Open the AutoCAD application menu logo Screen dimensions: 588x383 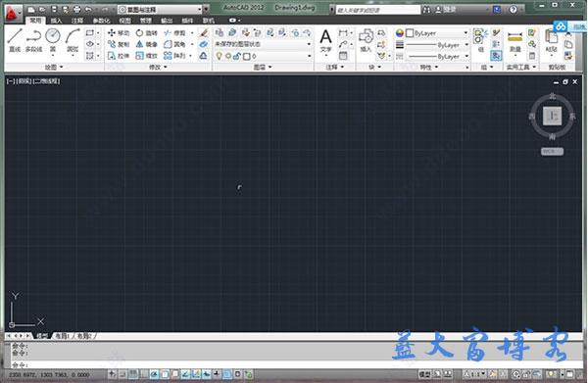tap(13, 13)
